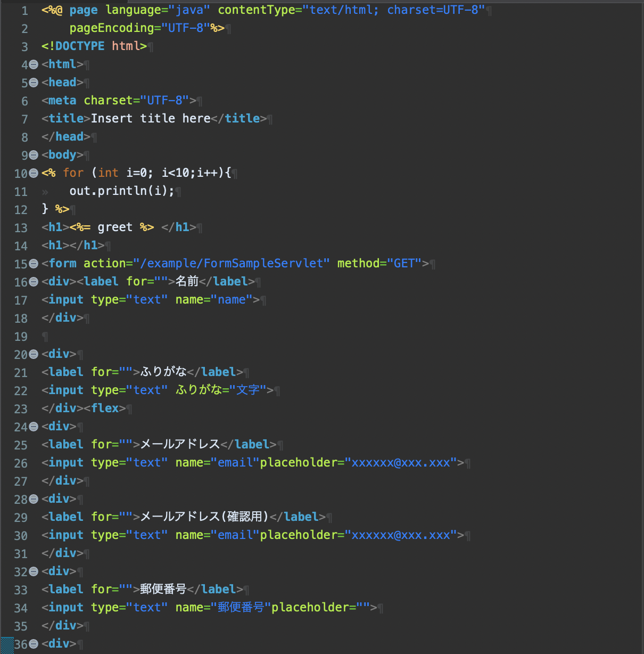Collapse the head section fold marker
The image size is (644, 654).
tap(34, 83)
